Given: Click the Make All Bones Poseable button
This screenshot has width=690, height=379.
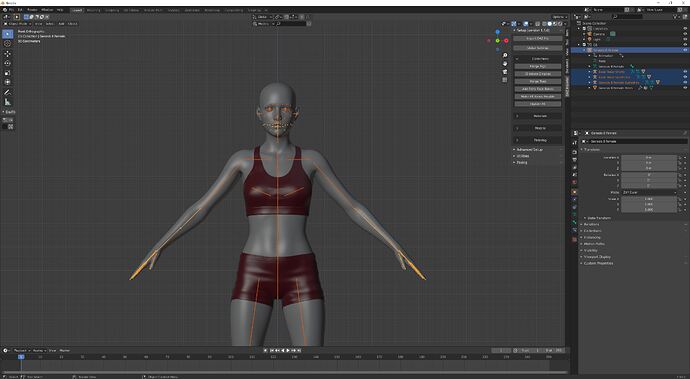Looking at the screenshot, I should [537, 96].
